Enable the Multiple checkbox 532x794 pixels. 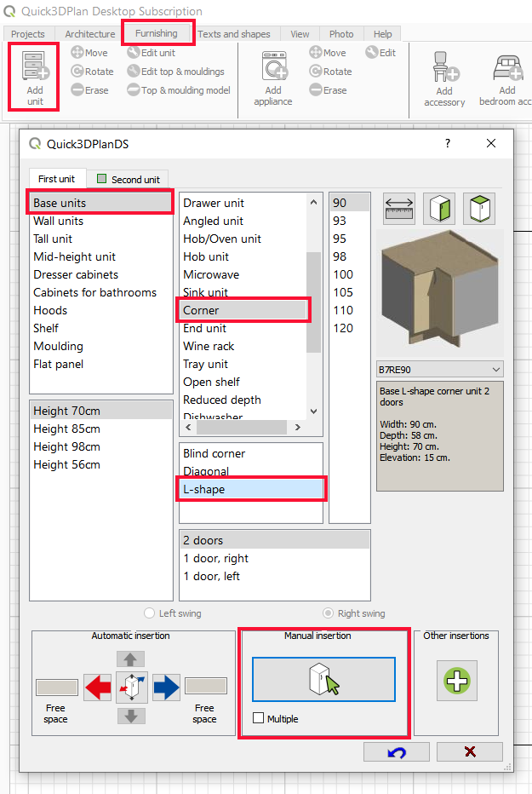pos(259,719)
